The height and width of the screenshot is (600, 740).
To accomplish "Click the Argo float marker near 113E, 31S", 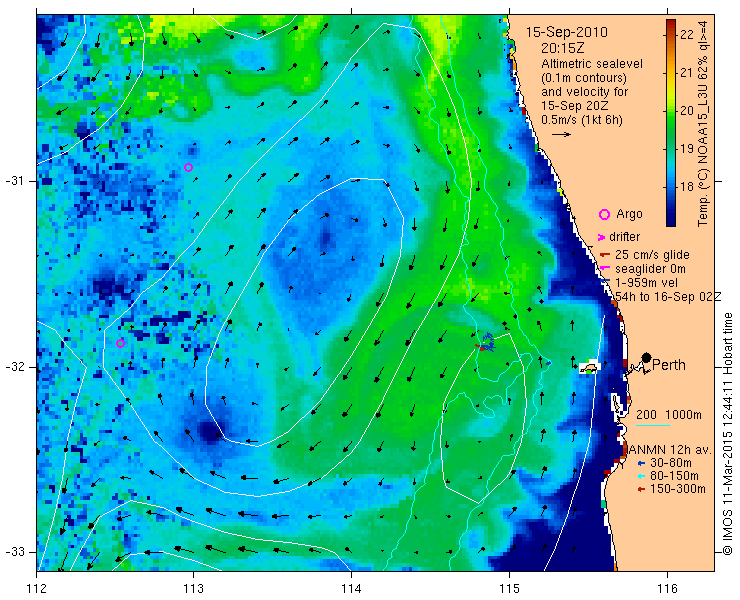I will 188,168.
